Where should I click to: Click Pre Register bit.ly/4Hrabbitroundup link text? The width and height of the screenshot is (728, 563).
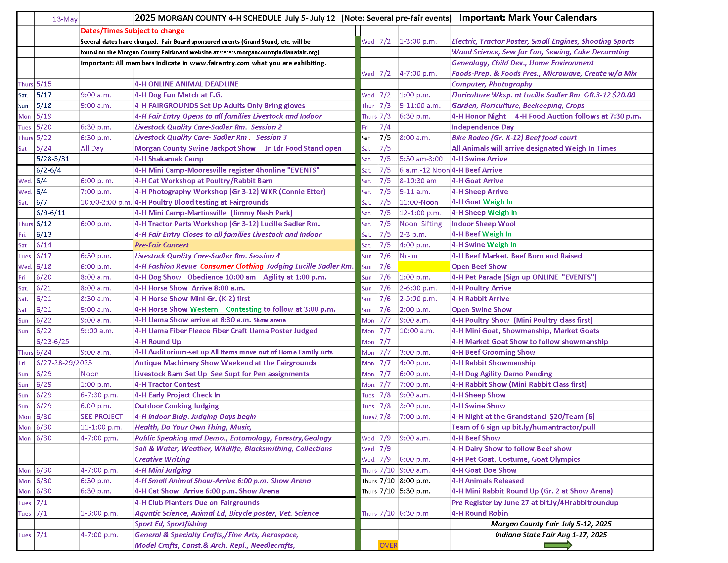coord(535,503)
